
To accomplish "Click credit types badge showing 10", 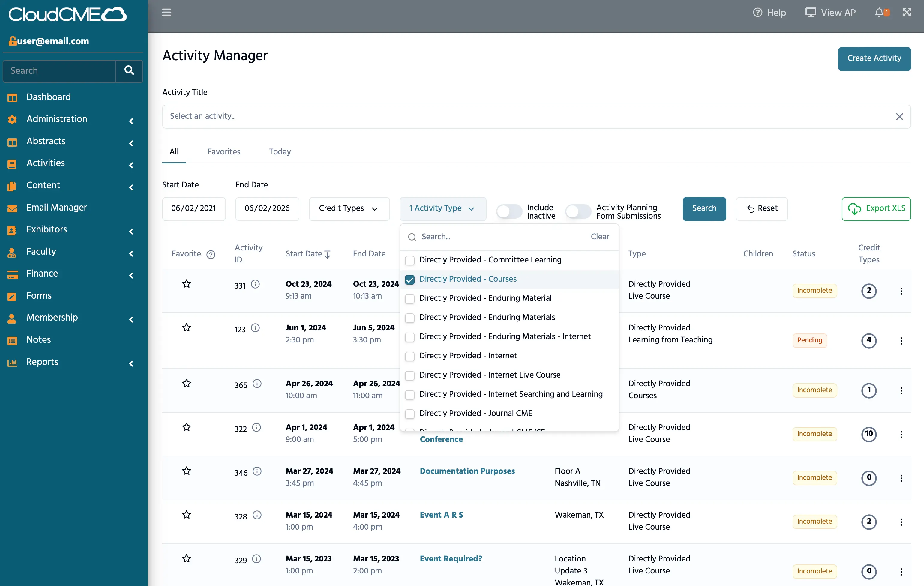I will (869, 434).
